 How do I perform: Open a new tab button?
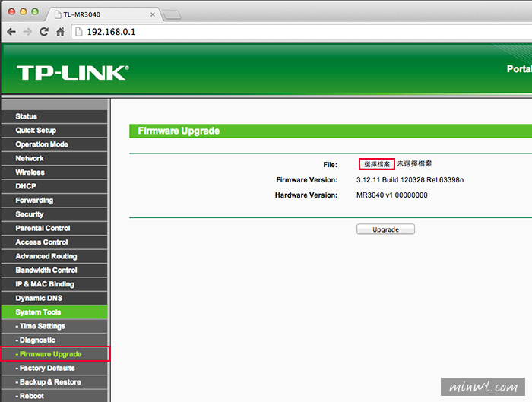[x=172, y=15]
